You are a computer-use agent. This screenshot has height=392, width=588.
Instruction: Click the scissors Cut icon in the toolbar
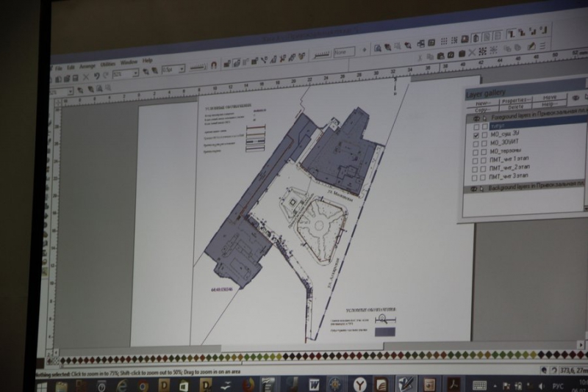pos(85,76)
